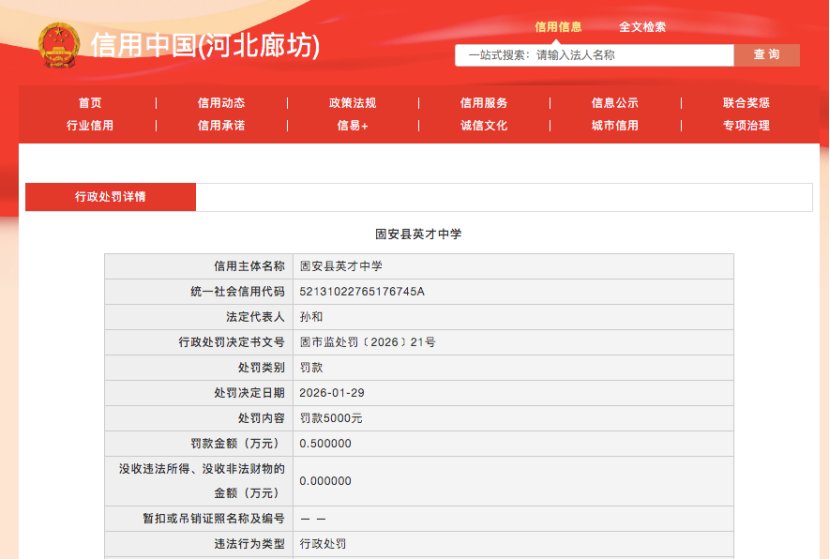Select the 信易+ navigation item
This screenshot has width=830, height=559.
pos(352,125)
